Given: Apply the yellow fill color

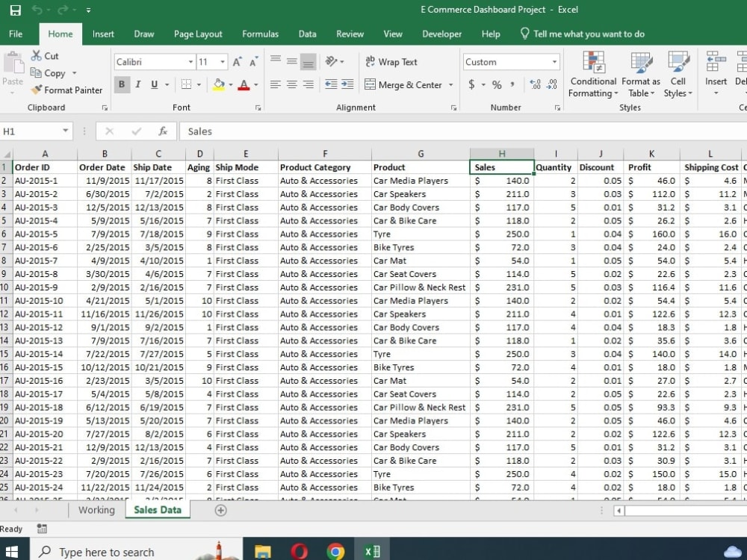Looking at the screenshot, I should click(218, 85).
